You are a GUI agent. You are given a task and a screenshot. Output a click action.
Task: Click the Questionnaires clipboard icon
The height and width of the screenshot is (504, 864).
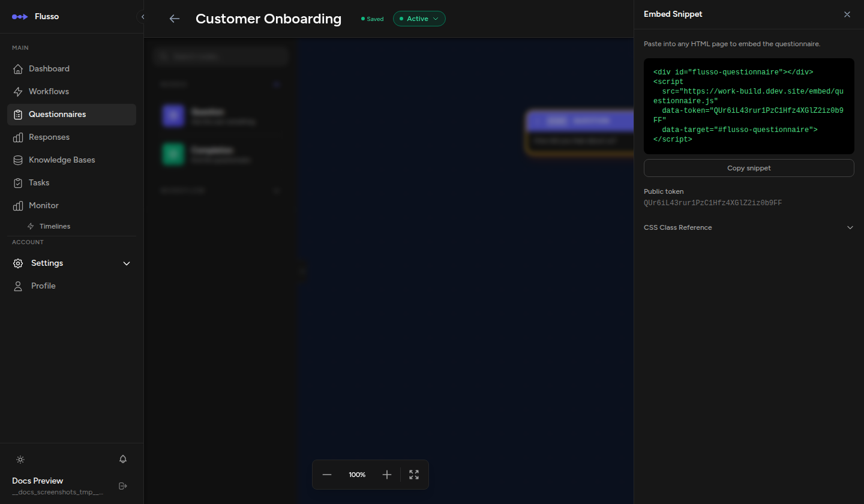18,115
